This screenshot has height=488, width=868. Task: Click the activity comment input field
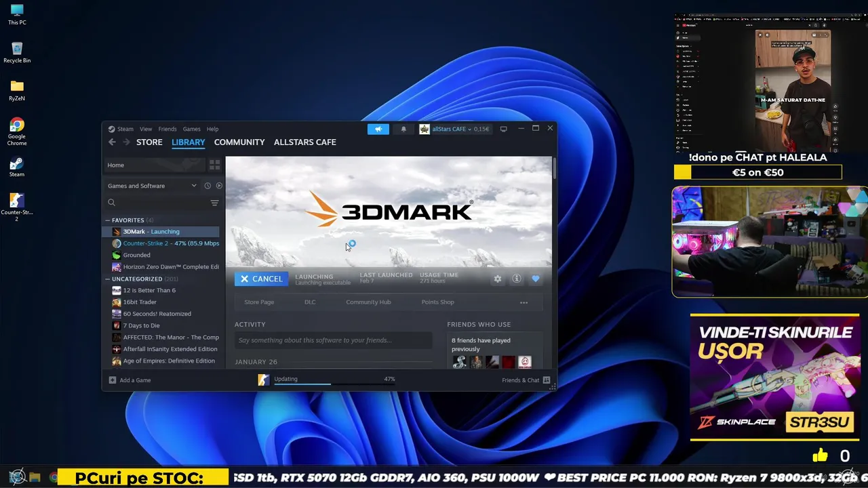[333, 340]
